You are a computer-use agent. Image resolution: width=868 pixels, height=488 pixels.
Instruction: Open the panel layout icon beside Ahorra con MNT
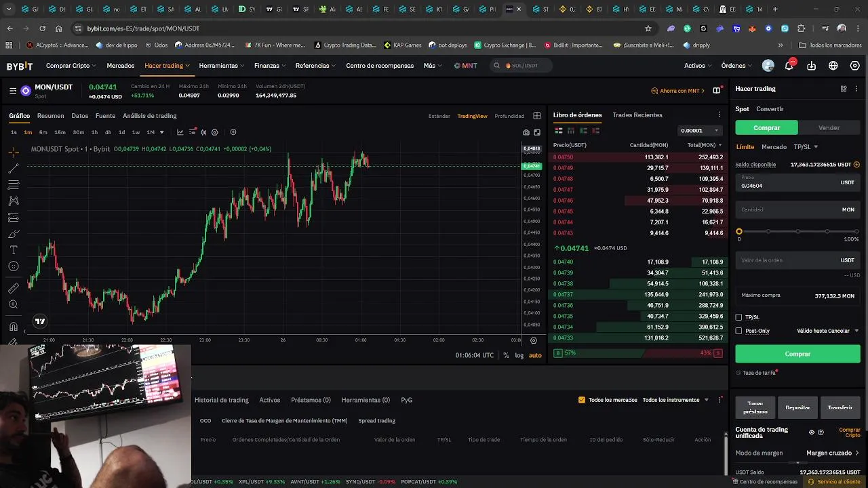717,90
